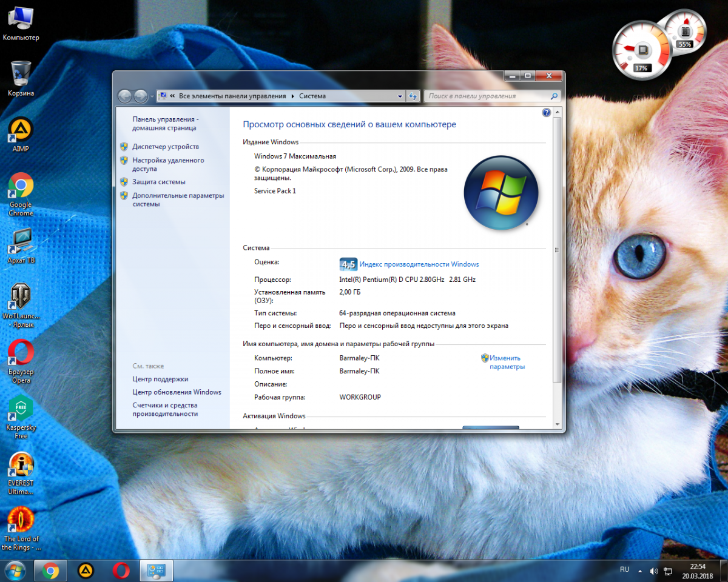Click Индекс производительности Windows link
This screenshot has width=728, height=582.
419,264
